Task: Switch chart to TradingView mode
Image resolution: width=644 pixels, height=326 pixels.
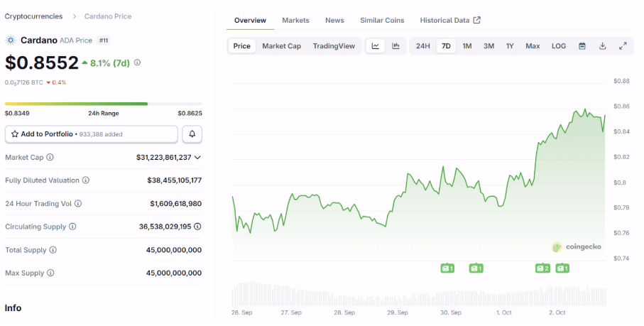Action: coord(334,46)
